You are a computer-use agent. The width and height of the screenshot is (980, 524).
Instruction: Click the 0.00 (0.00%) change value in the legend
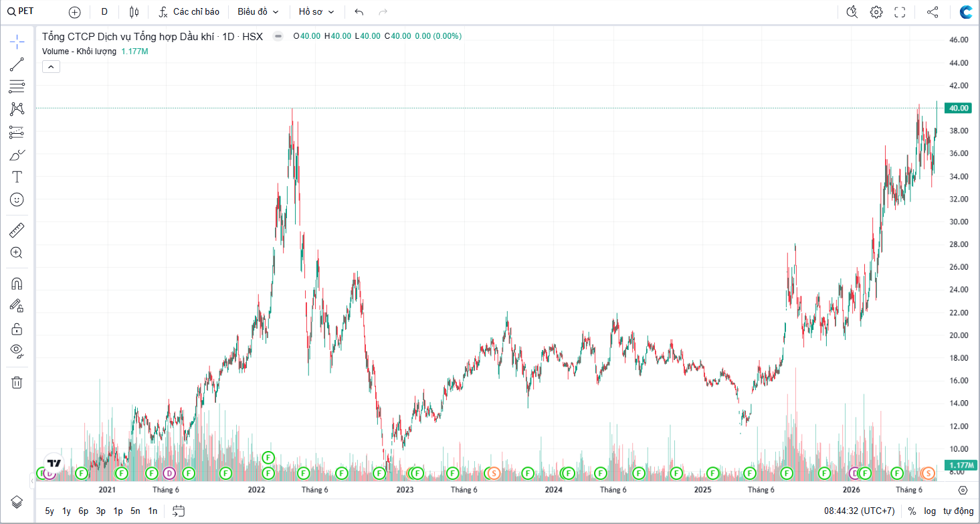click(438, 36)
